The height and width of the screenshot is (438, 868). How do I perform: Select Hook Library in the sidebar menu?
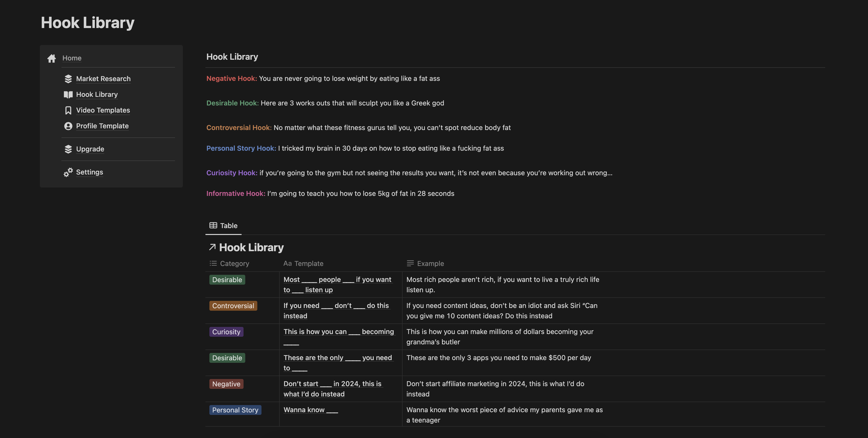tap(97, 94)
